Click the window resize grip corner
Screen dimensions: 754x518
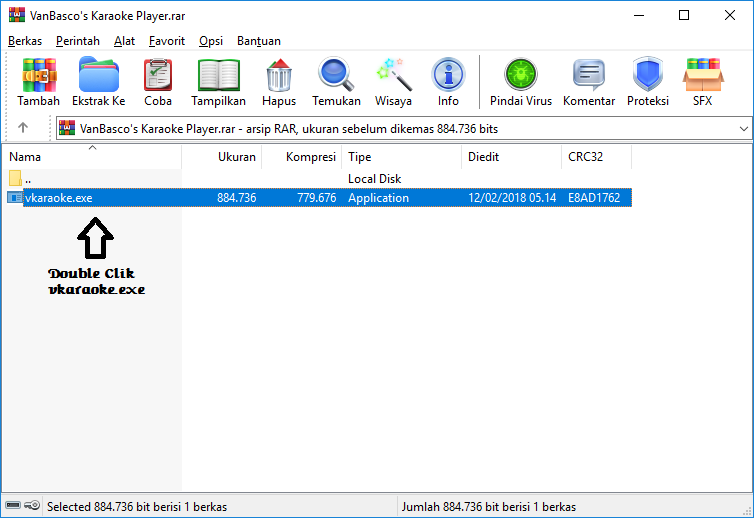[x=747, y=511]
